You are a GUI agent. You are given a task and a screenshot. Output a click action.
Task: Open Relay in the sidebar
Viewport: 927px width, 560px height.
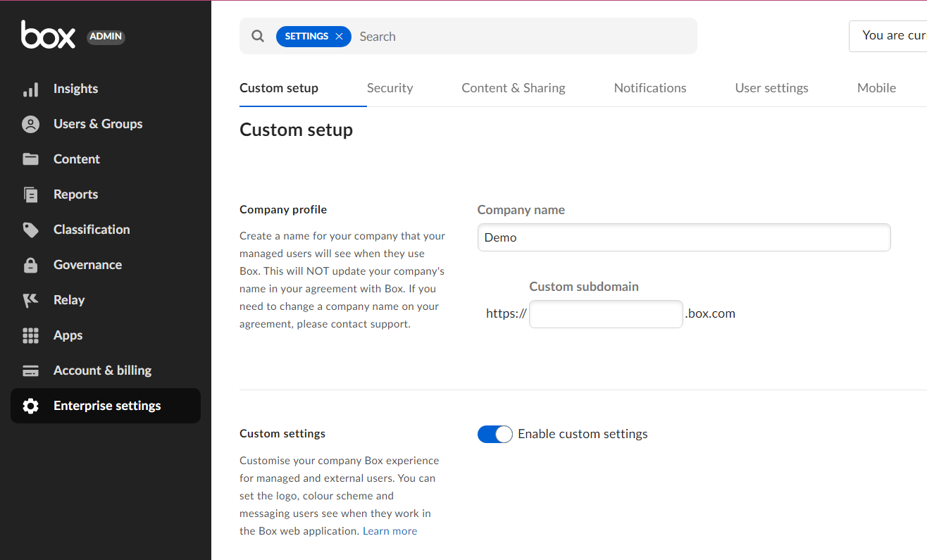coord(106,300)
